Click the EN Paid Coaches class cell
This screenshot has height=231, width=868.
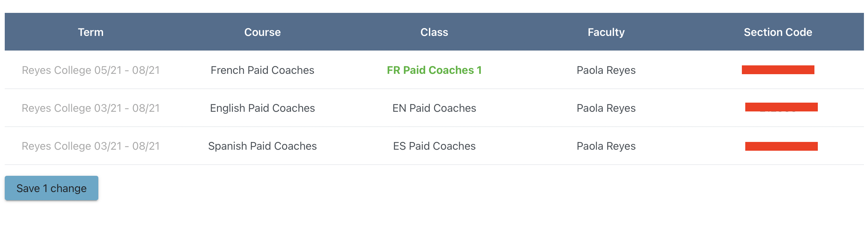[434, 108]
